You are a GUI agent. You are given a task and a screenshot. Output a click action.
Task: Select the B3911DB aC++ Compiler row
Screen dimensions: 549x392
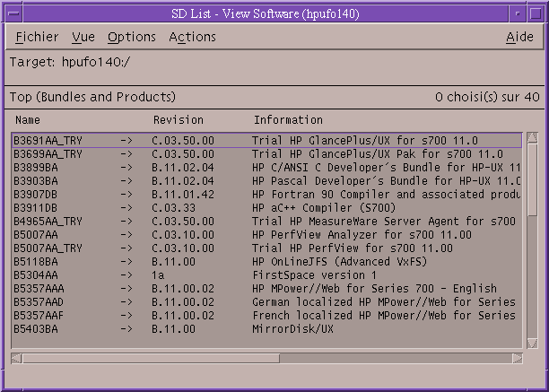coord(266,208)
